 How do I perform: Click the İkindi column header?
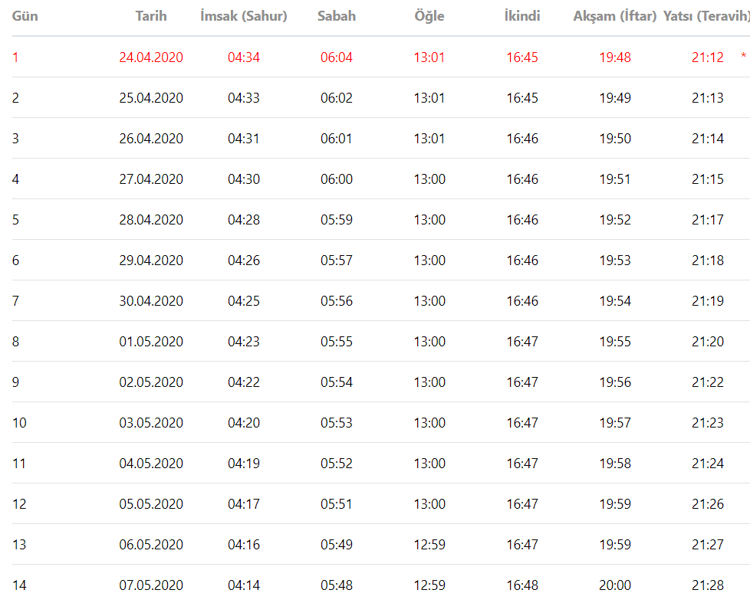tap(522, 17)
